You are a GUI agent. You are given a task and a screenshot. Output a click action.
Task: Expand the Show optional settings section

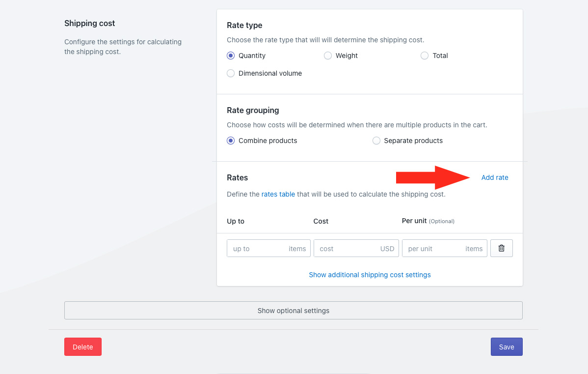(x=293, y=310)
